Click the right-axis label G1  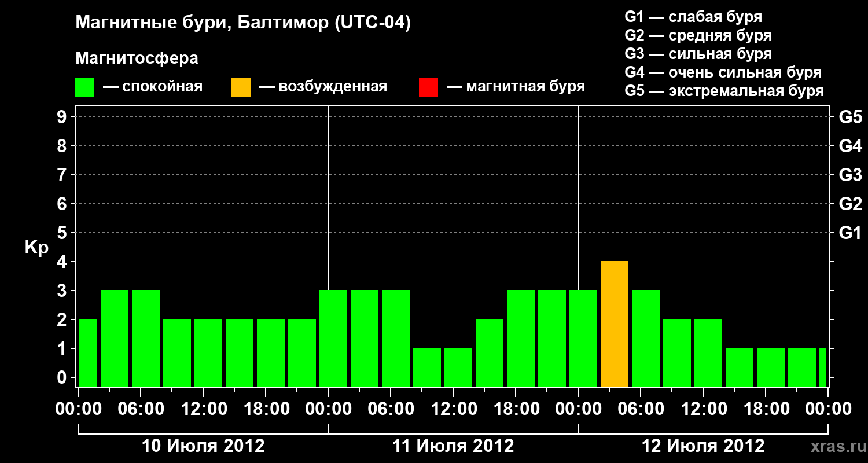(850, 233)
